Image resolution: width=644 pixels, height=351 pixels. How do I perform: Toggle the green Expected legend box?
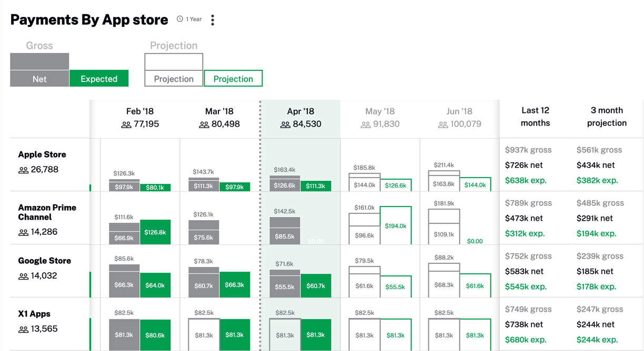[x=99, y=79]
